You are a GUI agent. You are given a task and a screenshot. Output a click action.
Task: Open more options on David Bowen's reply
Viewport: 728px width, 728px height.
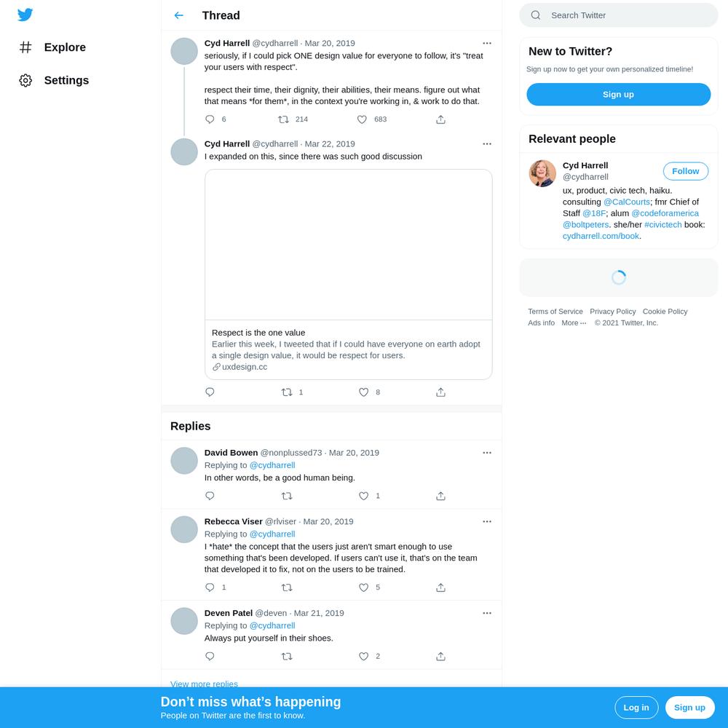(x=486, y=453)
